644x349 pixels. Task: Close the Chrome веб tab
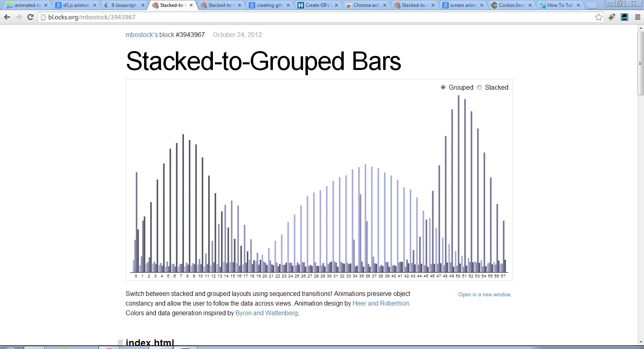click(x=385, y=5)
